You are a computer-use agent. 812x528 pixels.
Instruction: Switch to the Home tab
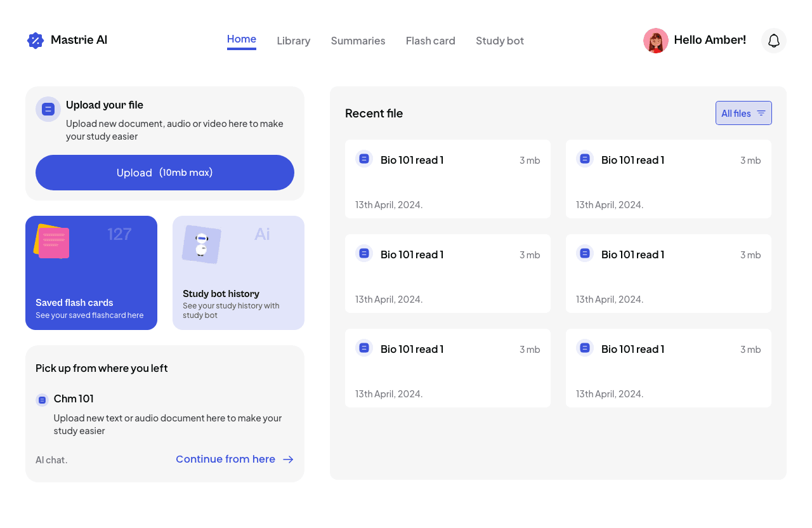click(242, 40)
